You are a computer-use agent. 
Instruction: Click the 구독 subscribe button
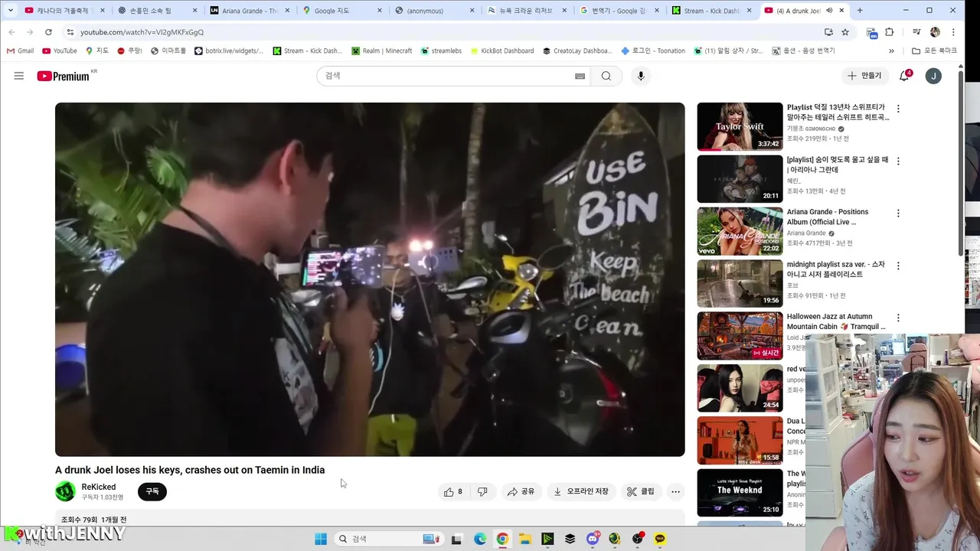point(152,491)
